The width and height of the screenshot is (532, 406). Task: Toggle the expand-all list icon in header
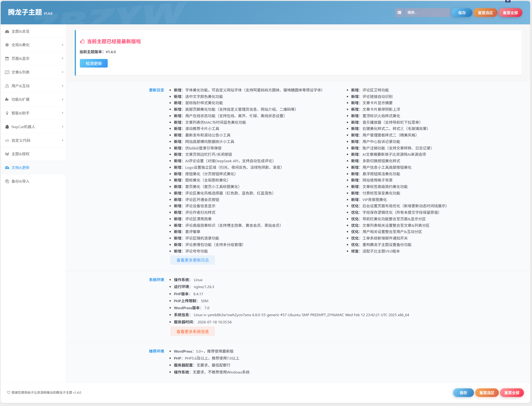399,13
